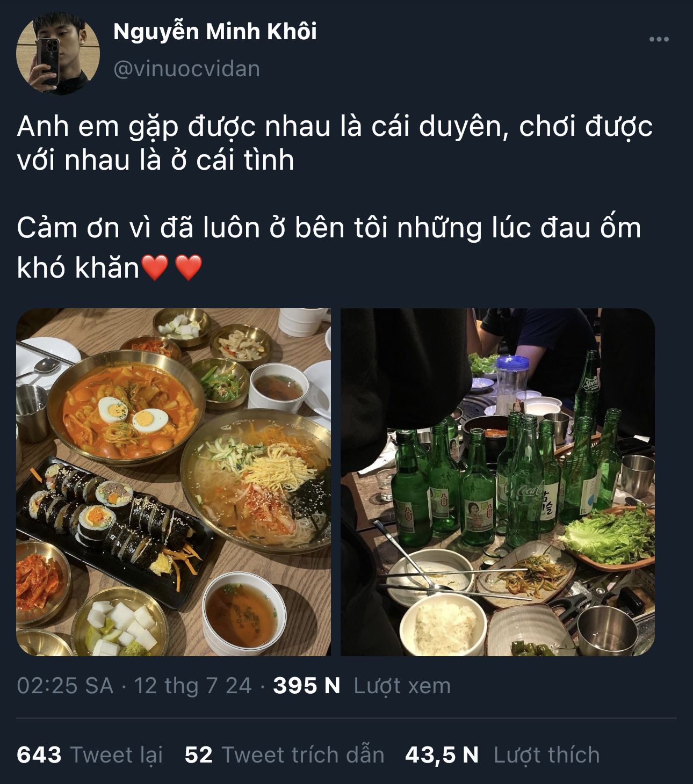The width and height of the screenshot is (693, 784).
Task: Click the Lượt thích label
Action: pyautogui.click(x=546, y=754)
